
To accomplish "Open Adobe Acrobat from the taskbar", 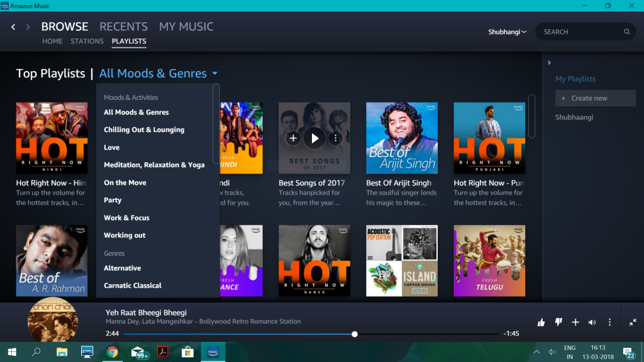I will coord(163,352).
